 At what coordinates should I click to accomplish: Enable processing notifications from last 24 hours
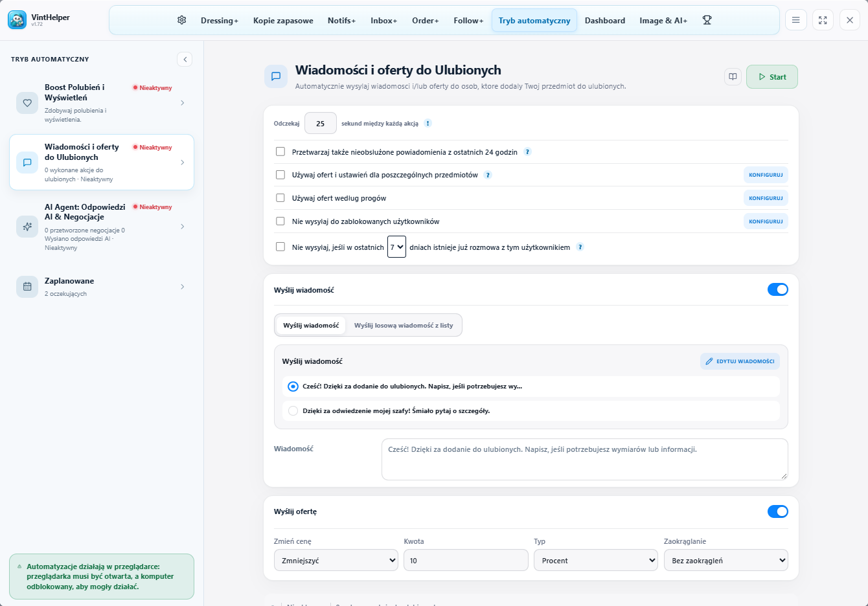[280, 151]
